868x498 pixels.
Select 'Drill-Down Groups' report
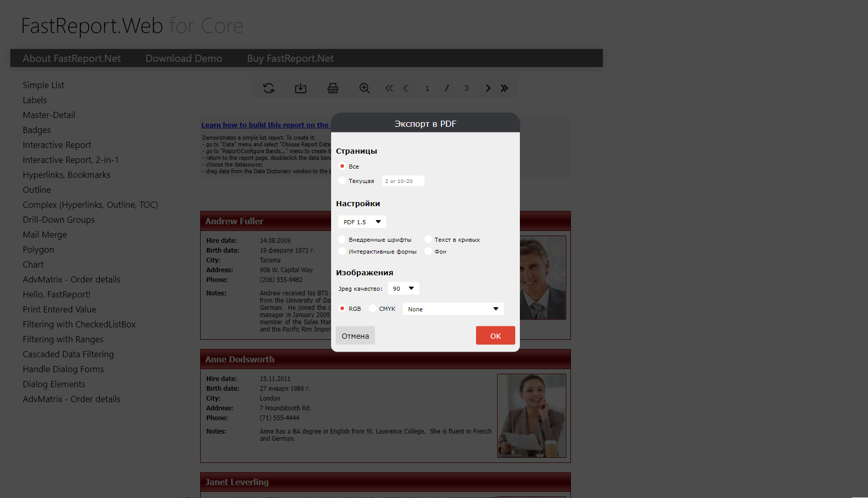(x=59, y=220)
